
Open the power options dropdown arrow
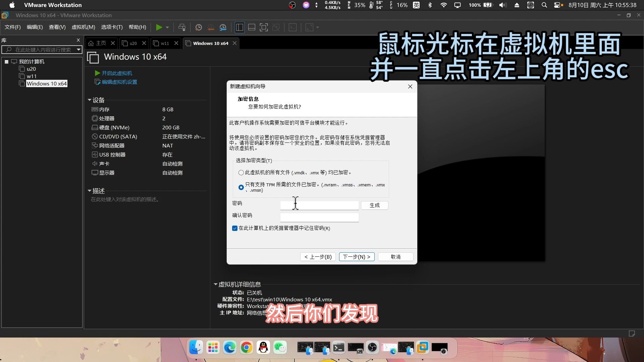pyautogui.click(x=167, y=27)
